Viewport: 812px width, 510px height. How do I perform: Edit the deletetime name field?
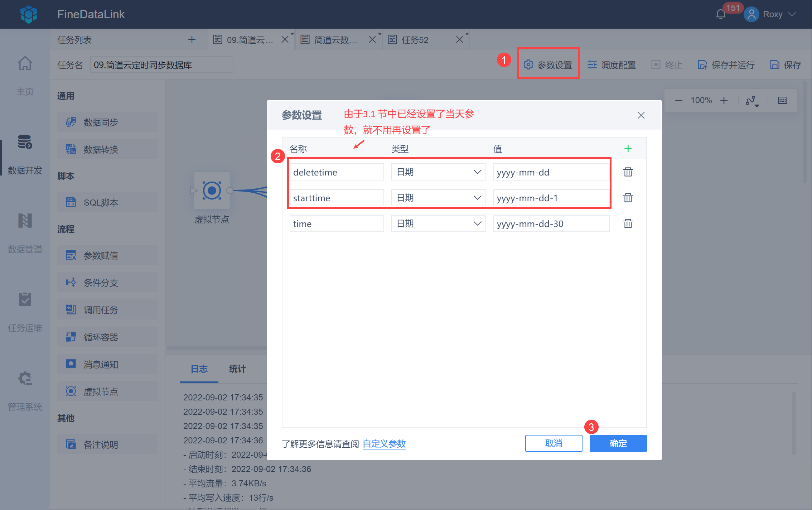pyautogui.click(x=337, y=172)
